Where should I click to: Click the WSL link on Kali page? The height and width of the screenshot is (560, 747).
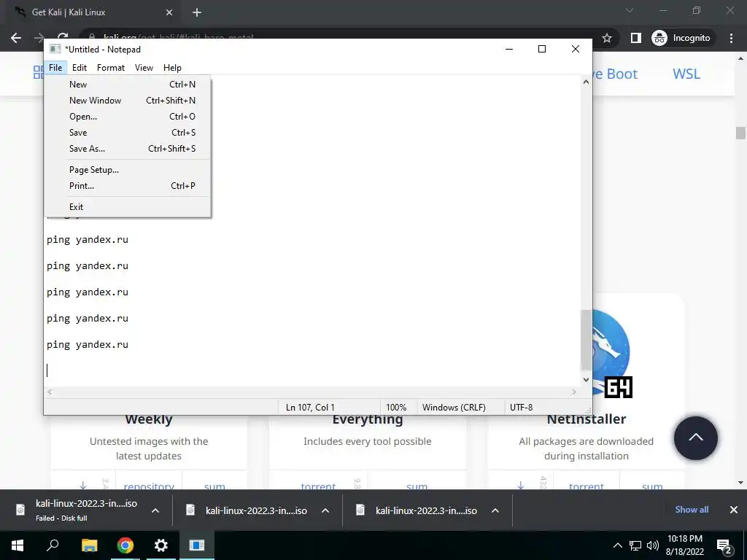click(x=686, y=74)
